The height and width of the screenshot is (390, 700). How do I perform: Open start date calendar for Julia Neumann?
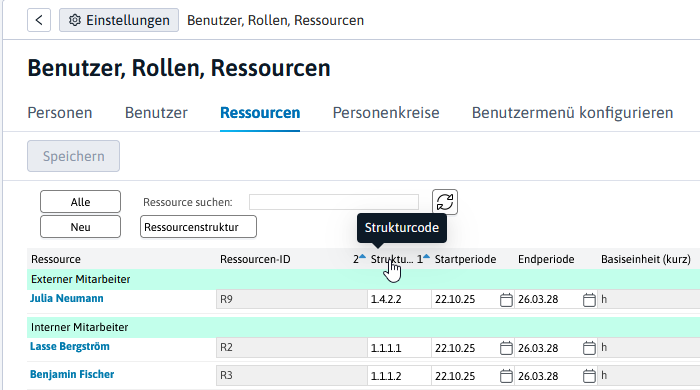(506, 299)
